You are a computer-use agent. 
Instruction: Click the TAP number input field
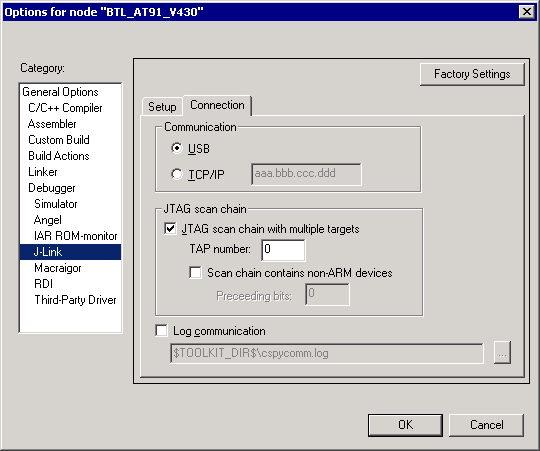[x=283, y=250]
